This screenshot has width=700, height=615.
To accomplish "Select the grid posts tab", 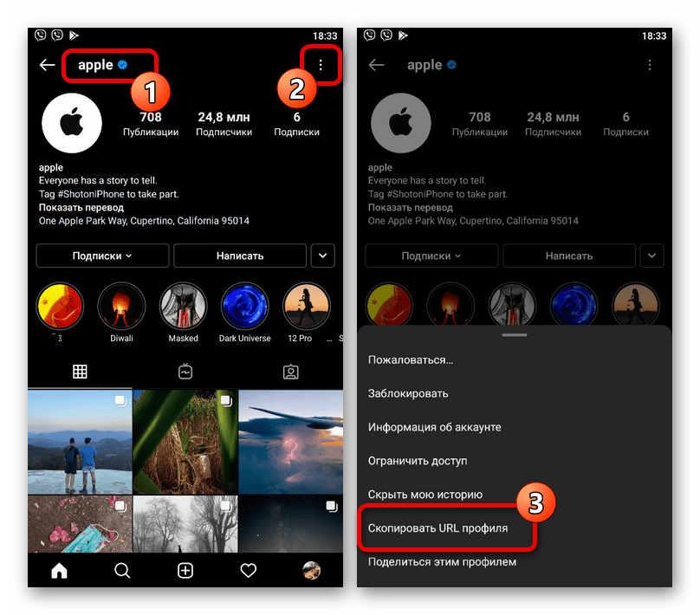I will 80,372.
